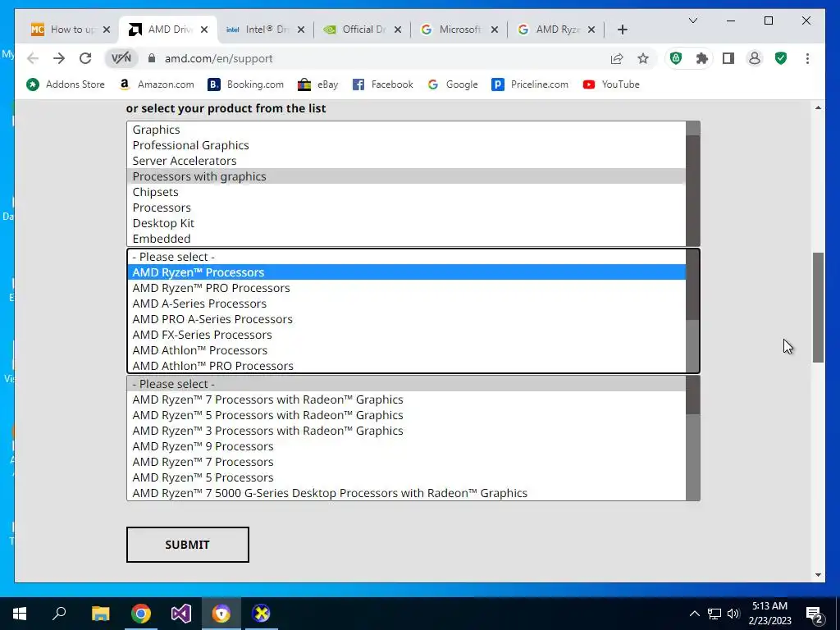The width and height of the screenshot is (840, 630).
Task: Select AMD Ryzen™ PRO Processors
Action: click(x=406, y=288)
